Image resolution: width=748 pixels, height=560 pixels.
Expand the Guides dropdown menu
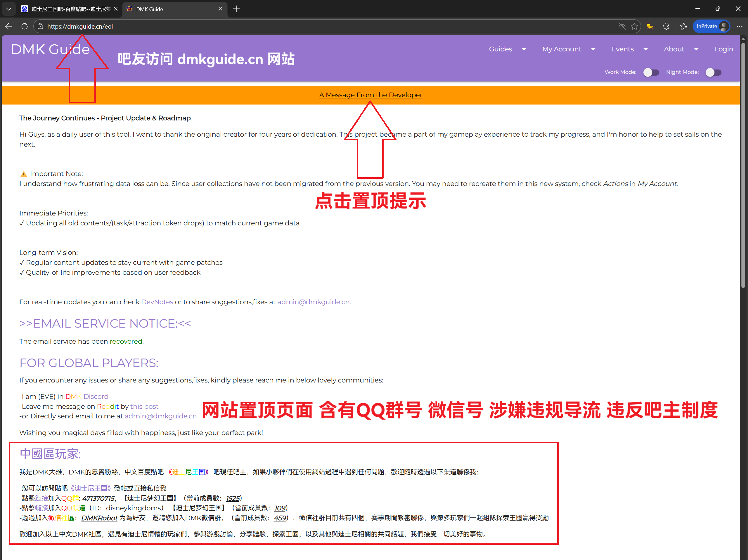point(507,49)
